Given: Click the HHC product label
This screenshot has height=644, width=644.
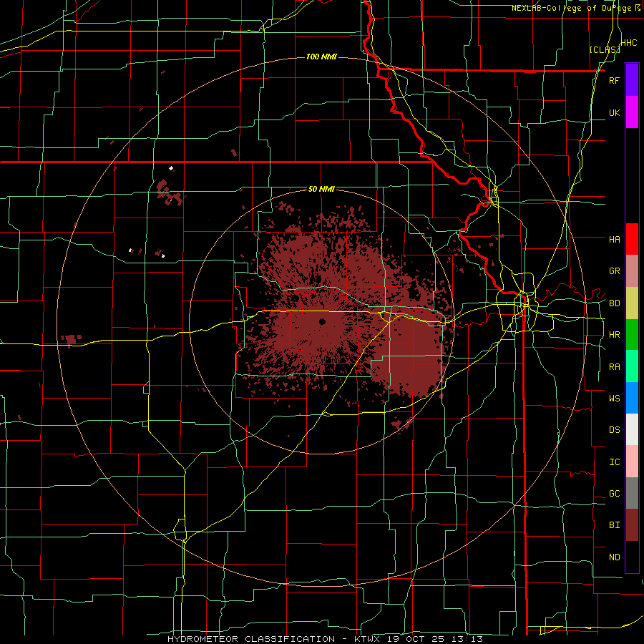Looking at the screenshot, I should point(629,43).
